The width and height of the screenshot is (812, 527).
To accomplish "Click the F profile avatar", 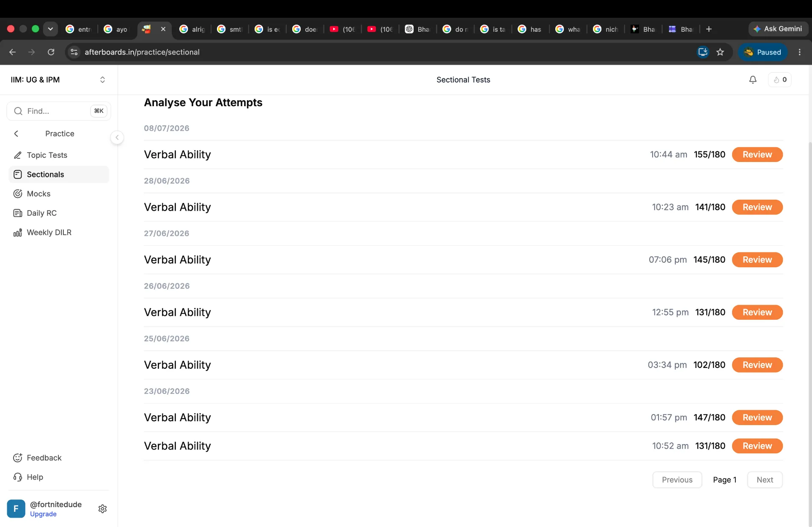I will 16,509.
